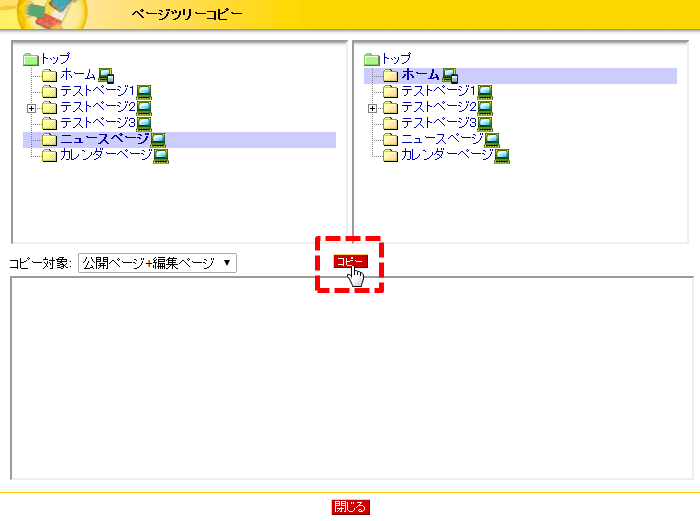
Task: Select ニュースページ in the left tree
Action: pos(104,139)
